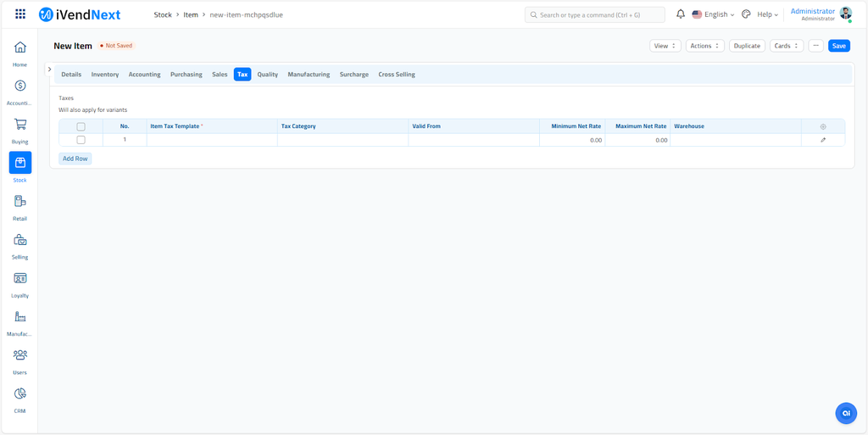The width and height of the screenshot is (868, 435).
Task: Click the row edit pencil icon
Action: coord(822,140)
